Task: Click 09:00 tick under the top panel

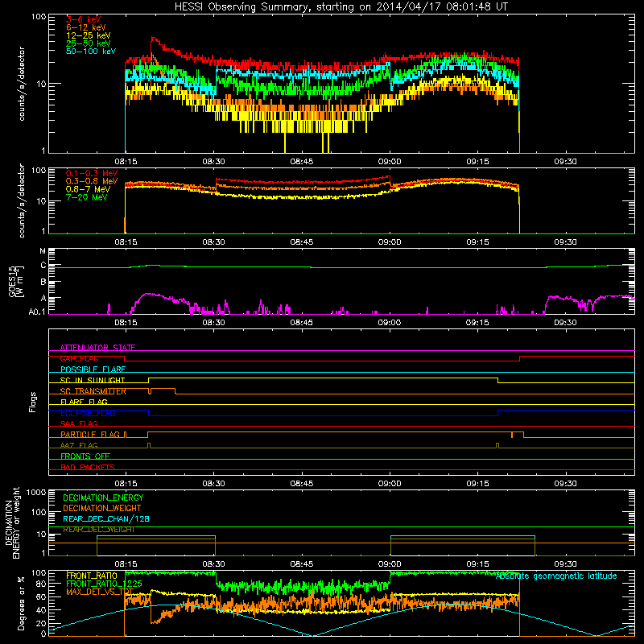Action: [390, 162]
